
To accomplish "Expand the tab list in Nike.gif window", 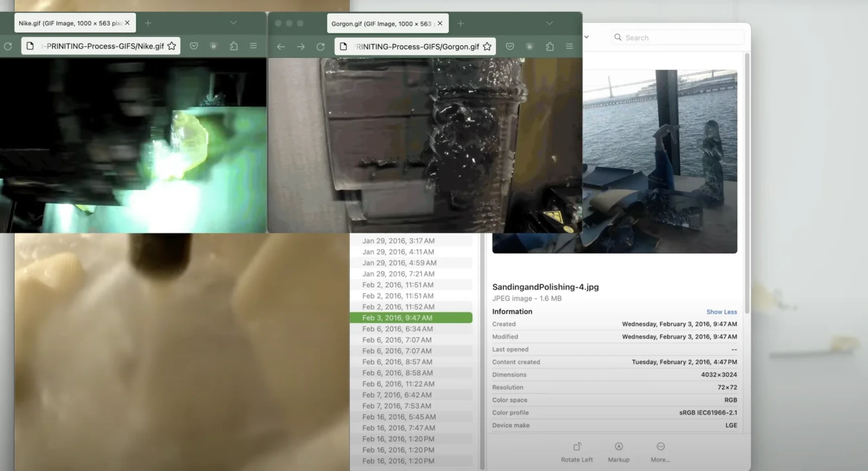I will pos(233,23).
